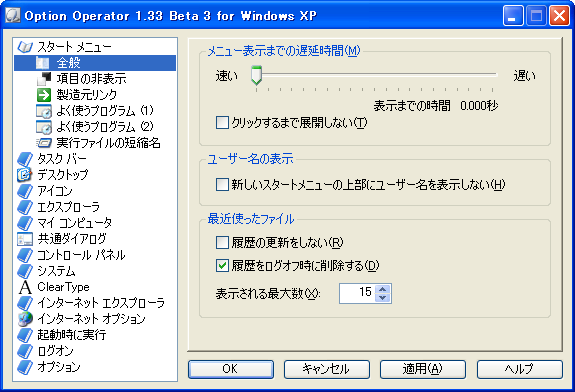Click the ヘルプ button
Image resolution: width=575 pixels, height=392 pixels.
pos(520,369)
